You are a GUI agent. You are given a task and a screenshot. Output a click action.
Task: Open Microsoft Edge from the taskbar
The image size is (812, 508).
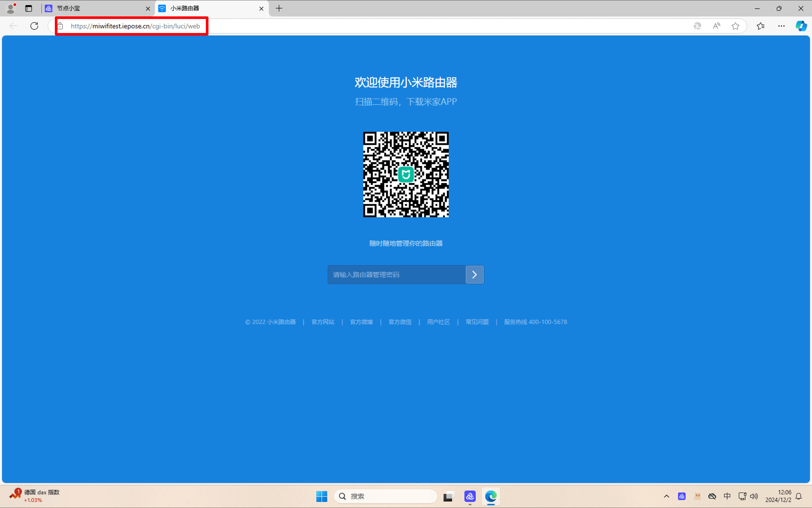pyautogui.click(x=491, y=496)
